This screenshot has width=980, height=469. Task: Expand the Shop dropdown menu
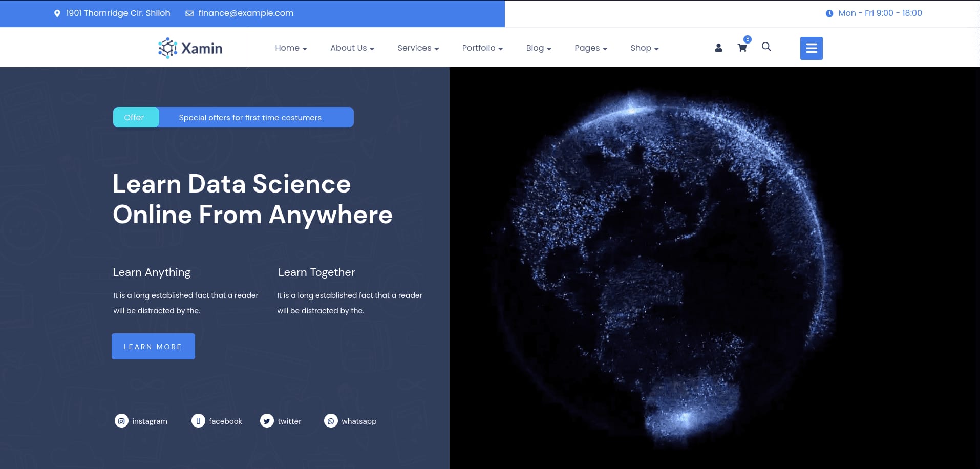click(x=645, y=48)
